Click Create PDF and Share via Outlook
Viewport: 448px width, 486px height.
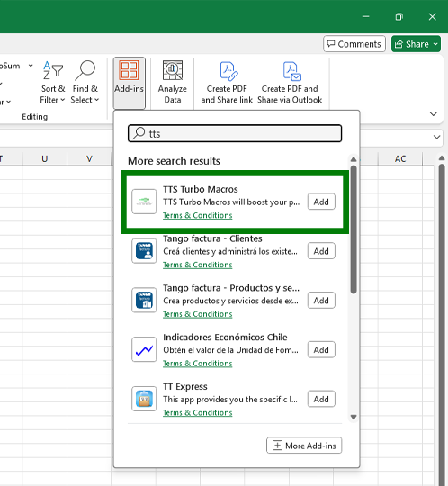tap(290, 83)
